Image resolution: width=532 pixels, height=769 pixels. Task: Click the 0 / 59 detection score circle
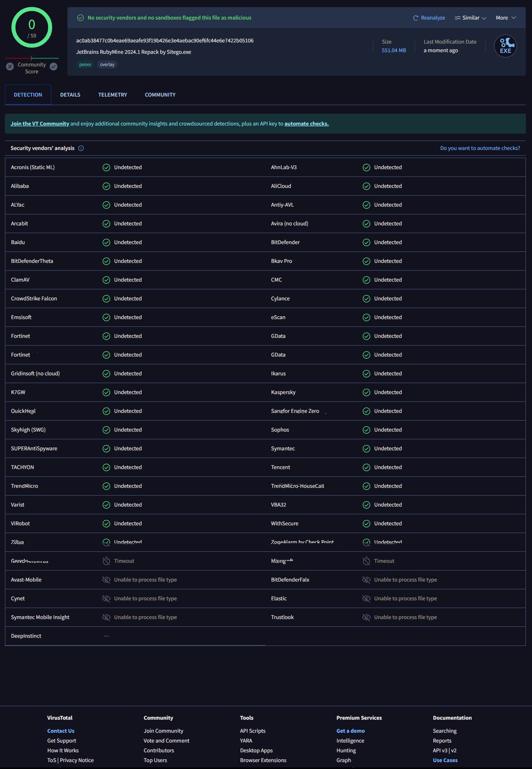click(x=32, y=28)
